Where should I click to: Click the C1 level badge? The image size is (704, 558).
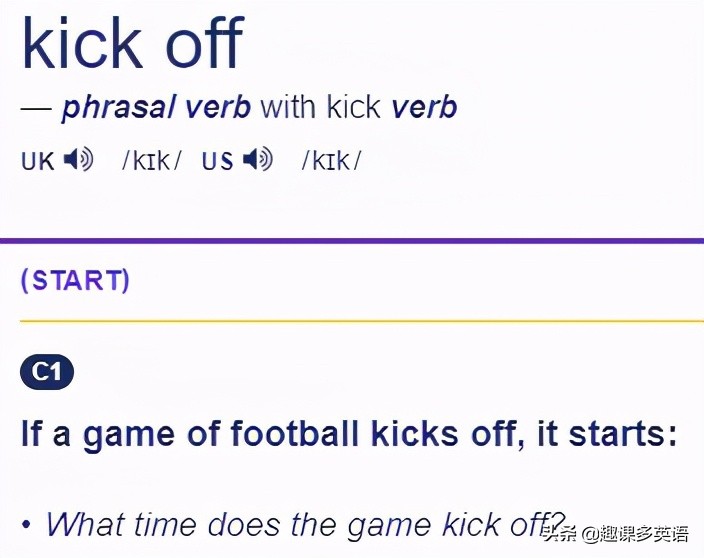pyautogui.click(x=47, y=373)
